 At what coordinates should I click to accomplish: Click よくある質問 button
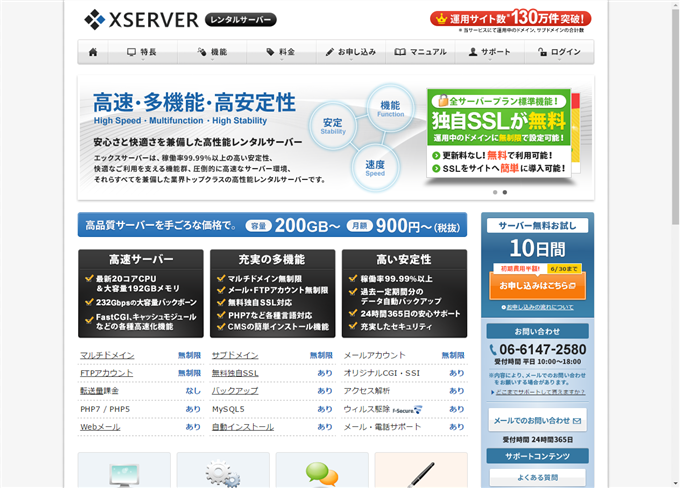coord(537,478)
